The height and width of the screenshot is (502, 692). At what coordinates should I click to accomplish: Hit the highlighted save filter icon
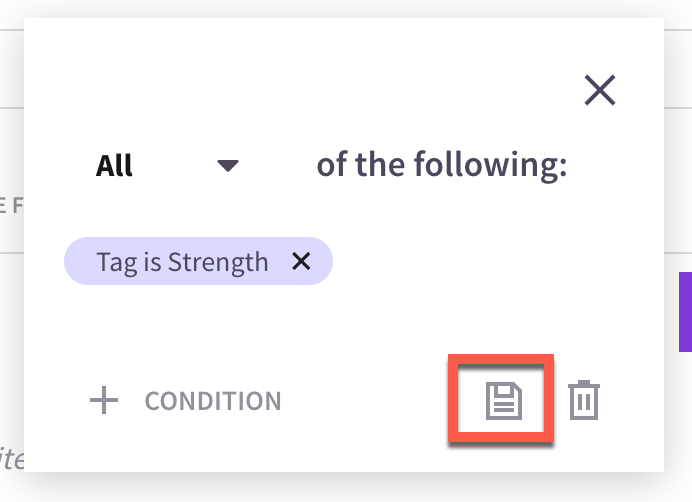pyautogui.click(x=504, y=400)
